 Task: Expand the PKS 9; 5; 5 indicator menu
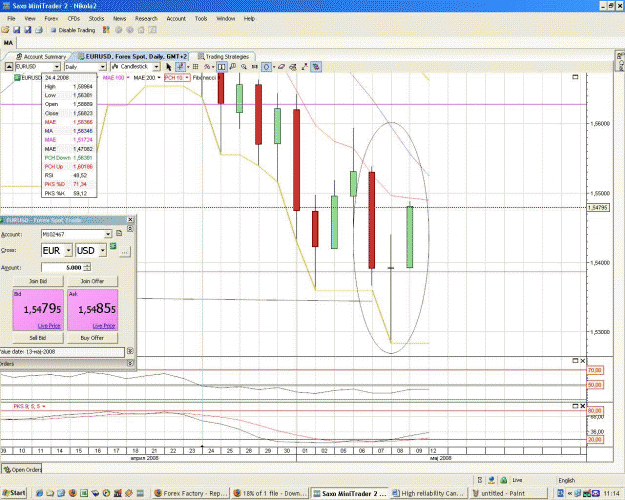(43, 406)
